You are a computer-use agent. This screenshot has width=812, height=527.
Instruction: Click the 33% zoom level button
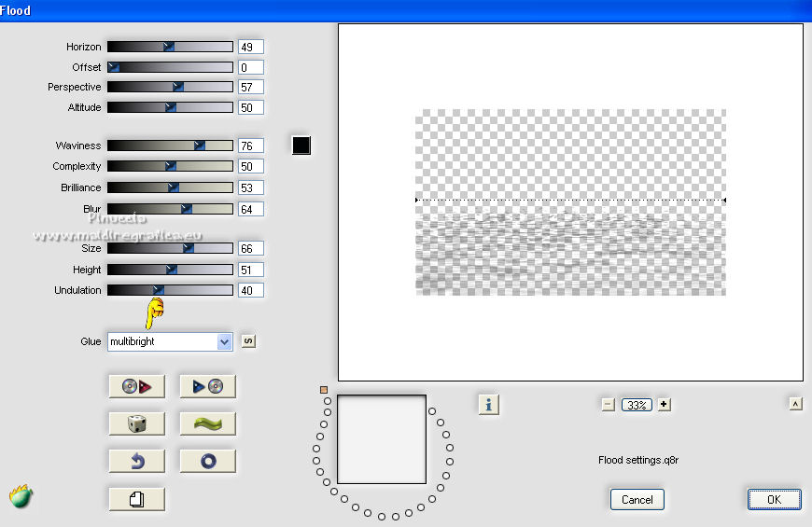click(637, 405)
